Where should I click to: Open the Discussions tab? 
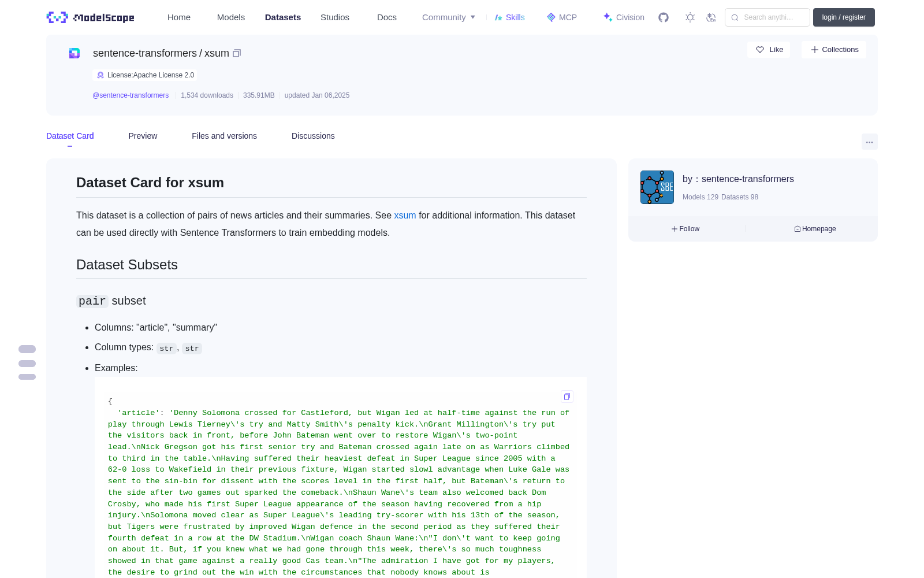(x=313, y=136)
